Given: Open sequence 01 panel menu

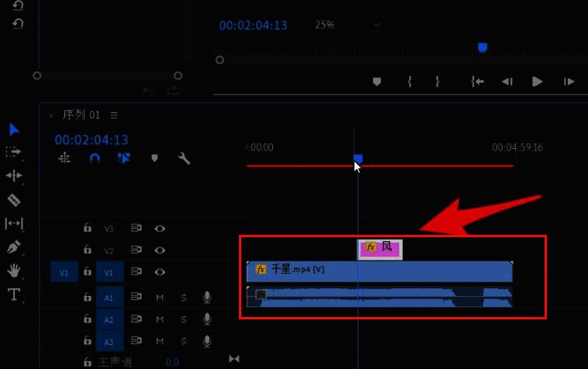Looking at the screenshot, I should click(114, 116).
